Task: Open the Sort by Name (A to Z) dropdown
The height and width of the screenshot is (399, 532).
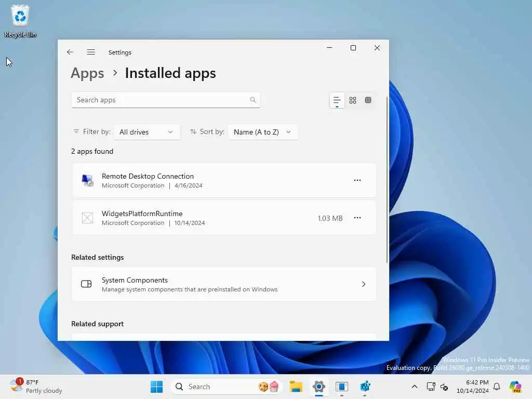Action: click(x=262, y=132)
